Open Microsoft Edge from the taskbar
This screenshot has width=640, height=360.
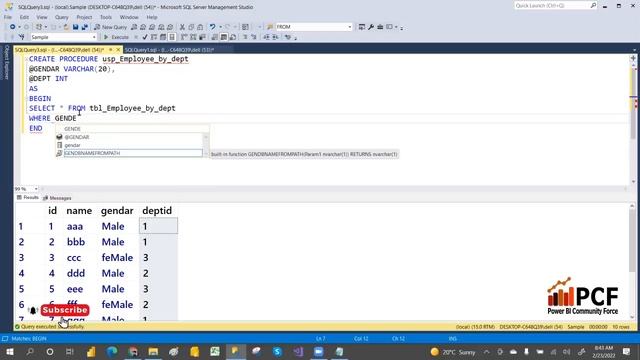[x=112, y=351]
